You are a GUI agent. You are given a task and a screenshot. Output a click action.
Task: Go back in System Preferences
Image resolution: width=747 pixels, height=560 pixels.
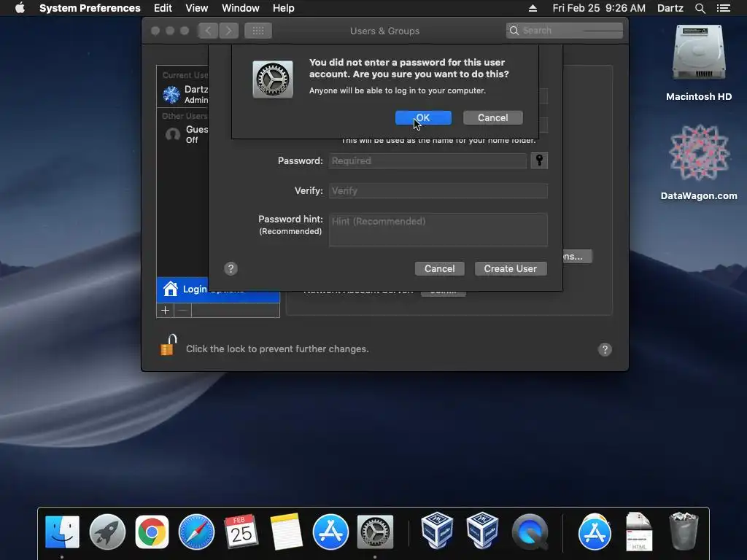pyautogui.click(x=208, y=31)
